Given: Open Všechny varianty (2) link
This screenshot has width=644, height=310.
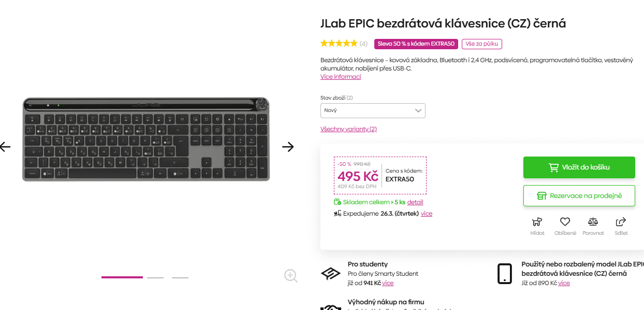Looking at the screenshot, I should point(348,129).
